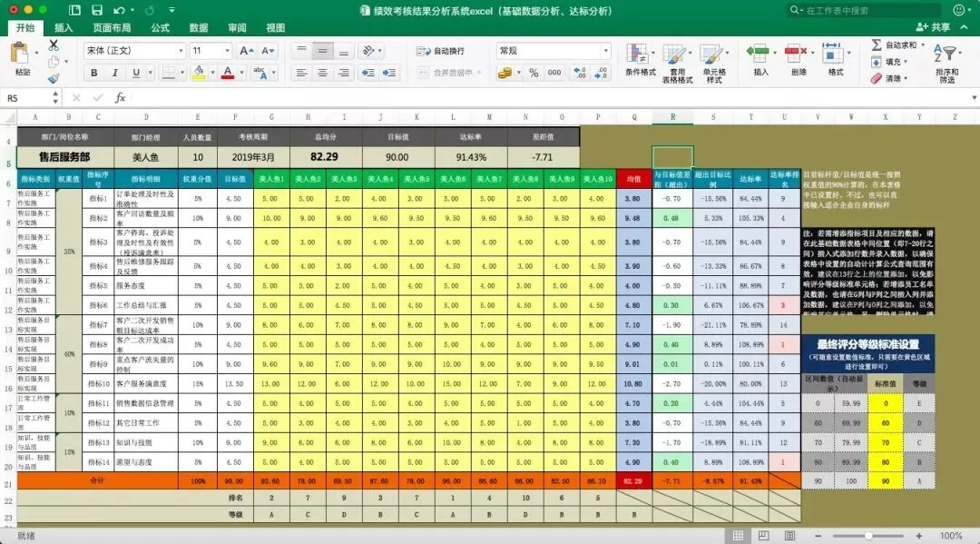Increase font size with larger A
Viewport: 980px width, 544px height.
coord(246,51)
